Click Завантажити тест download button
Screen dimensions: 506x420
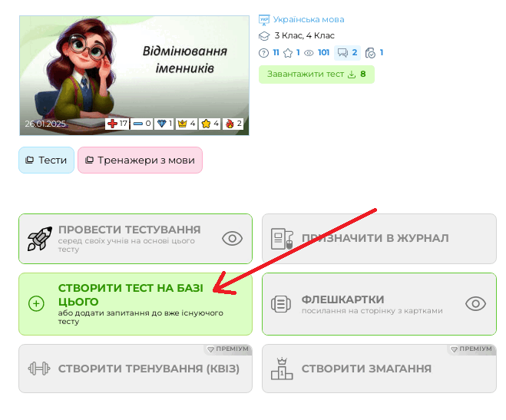coord(316,74)
